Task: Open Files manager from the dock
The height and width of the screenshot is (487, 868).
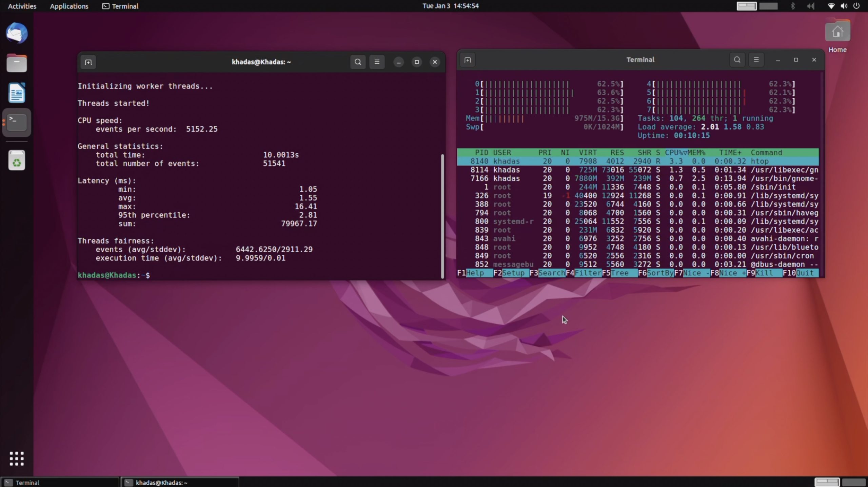Action: click(x=17, y=63)
